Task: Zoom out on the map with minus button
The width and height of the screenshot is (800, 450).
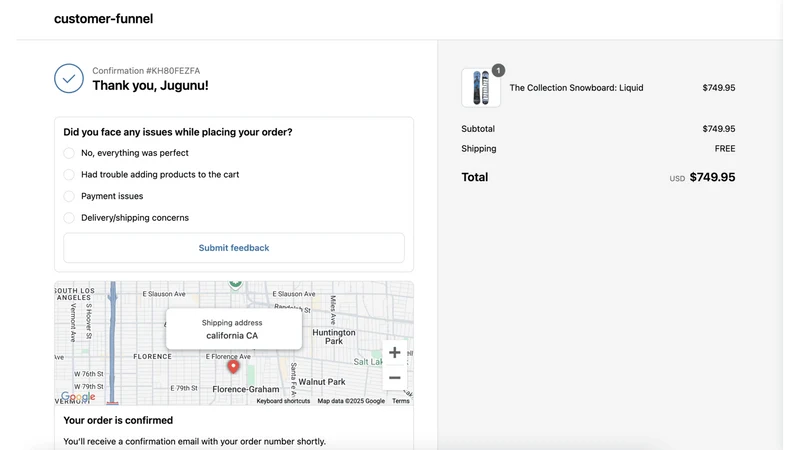Action: [x=394, y=378]
